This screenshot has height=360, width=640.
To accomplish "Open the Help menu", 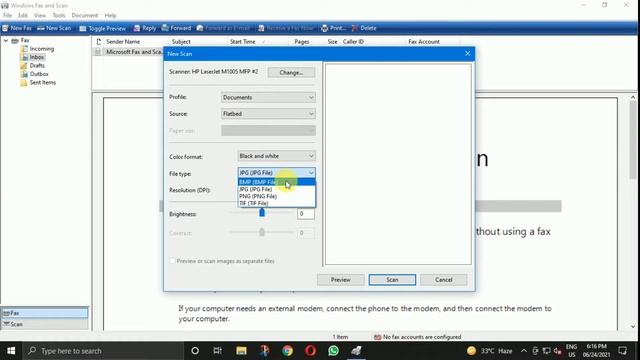I will (x=110, y=16).
